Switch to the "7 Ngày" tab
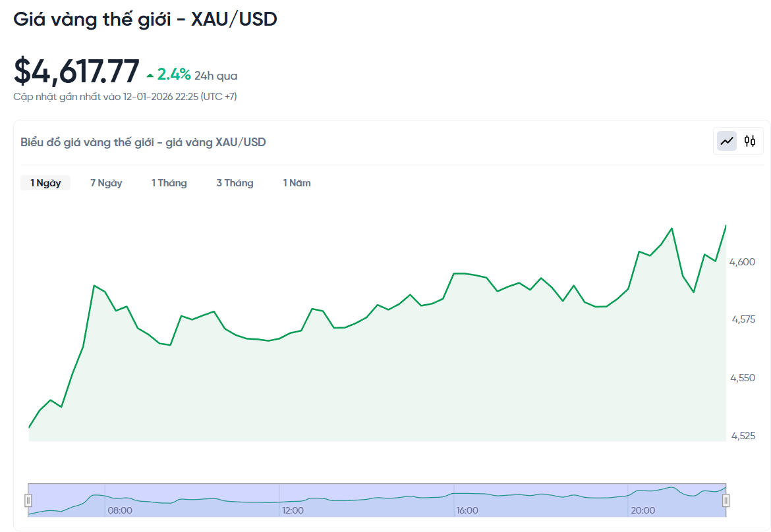The height and width of the screenshot is (532, 771). (x=105, y=182)
